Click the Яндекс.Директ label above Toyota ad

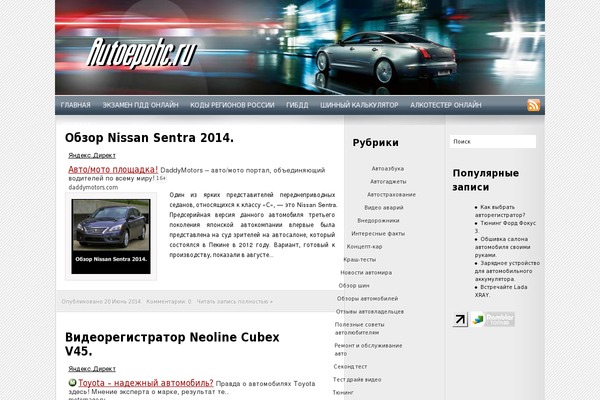pyautogui.click(x=92, y=369)
